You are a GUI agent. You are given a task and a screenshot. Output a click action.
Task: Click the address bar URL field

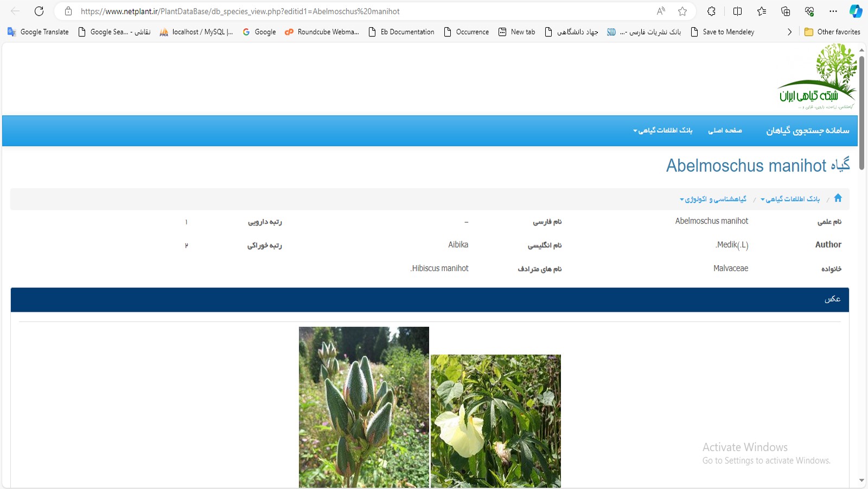point(358,11)
